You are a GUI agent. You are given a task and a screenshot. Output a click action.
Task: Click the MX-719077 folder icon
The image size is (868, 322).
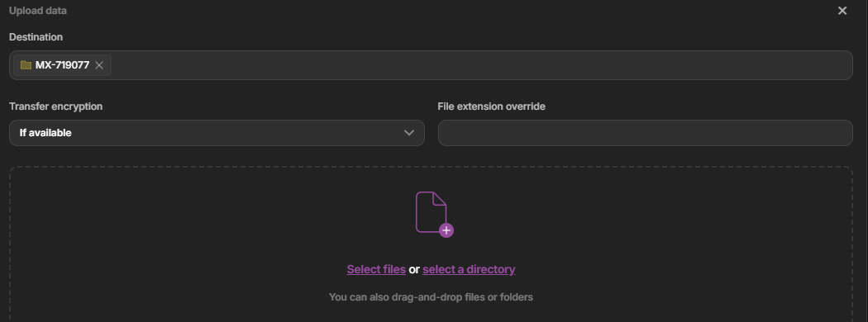(x=26, y=65)
